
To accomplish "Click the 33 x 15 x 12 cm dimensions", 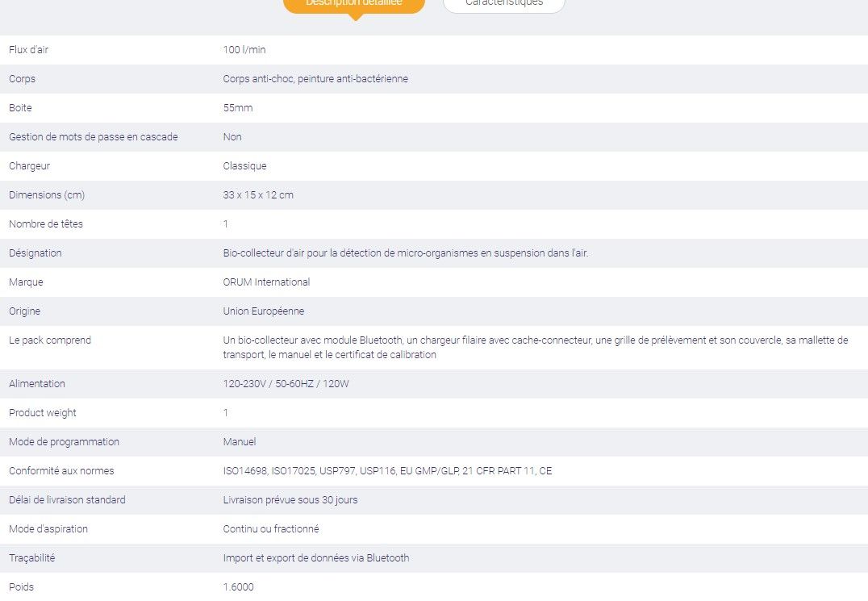I will pos(258,195).
